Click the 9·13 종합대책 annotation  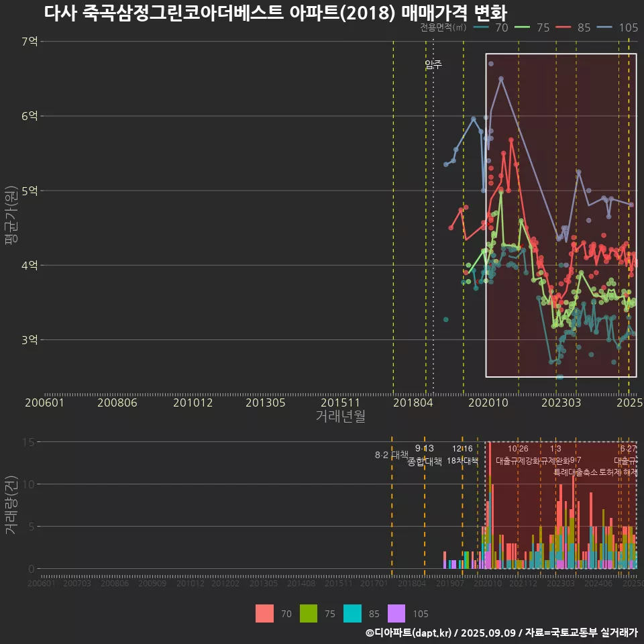[425, 455]
